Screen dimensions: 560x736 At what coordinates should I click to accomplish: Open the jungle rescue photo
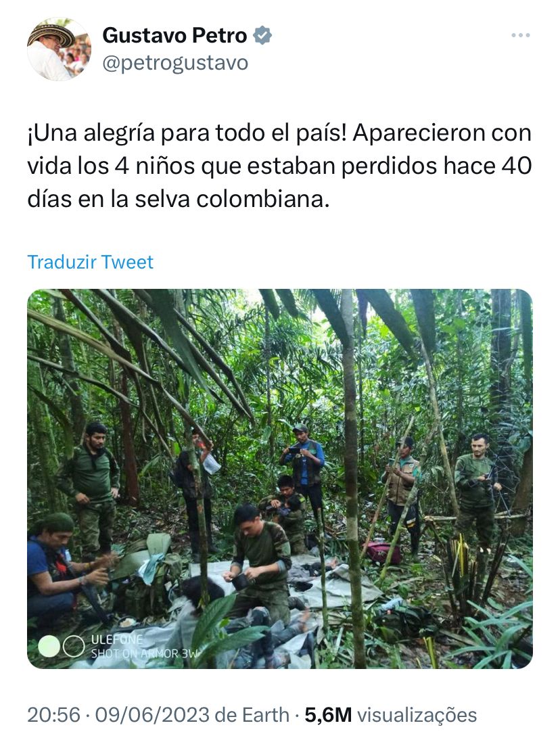(280, 478)
